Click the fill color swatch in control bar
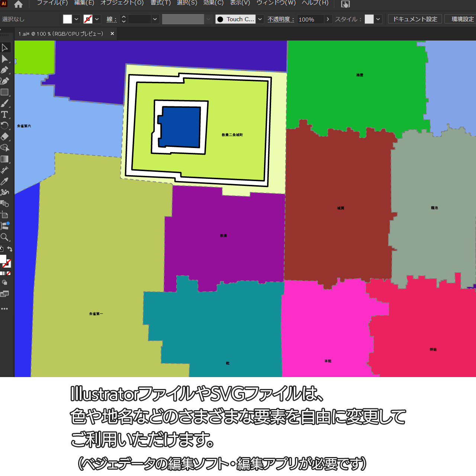Viewport: 476px width, 476px height. click(x=67, y=19)
